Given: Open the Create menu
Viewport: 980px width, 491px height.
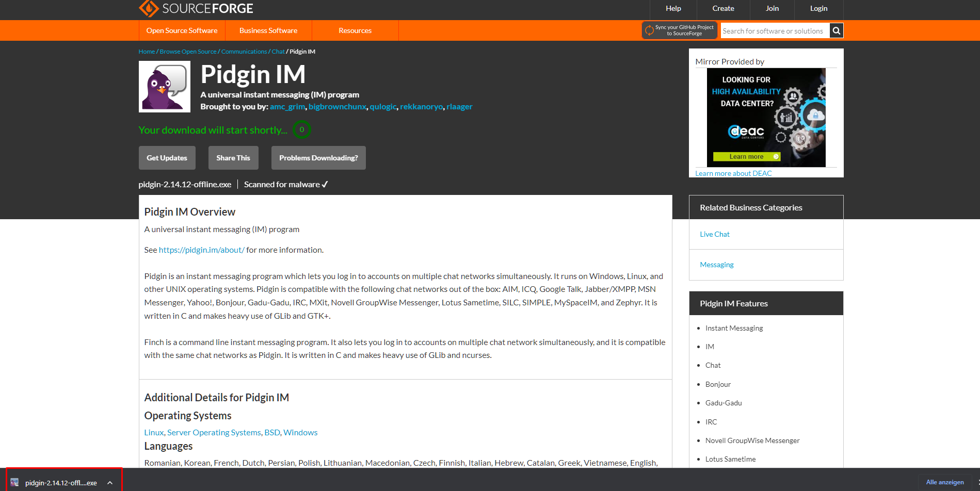Looking at the screenshot, I should click(x=723, y=8).
